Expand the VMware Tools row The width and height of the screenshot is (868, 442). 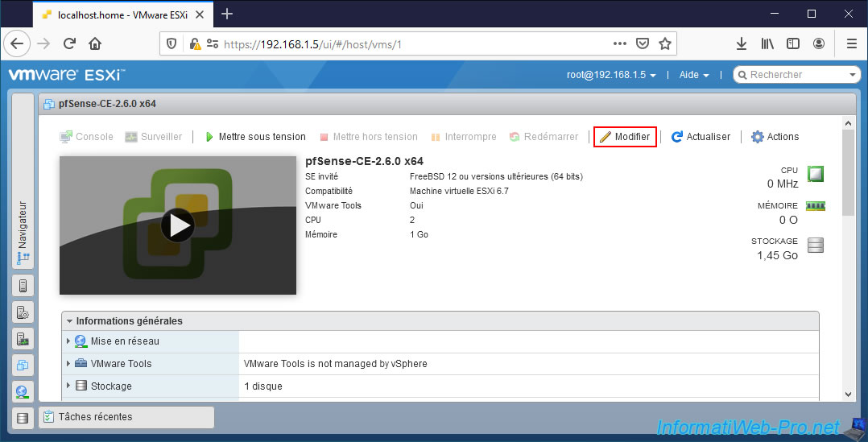click(x=68, y=363)
